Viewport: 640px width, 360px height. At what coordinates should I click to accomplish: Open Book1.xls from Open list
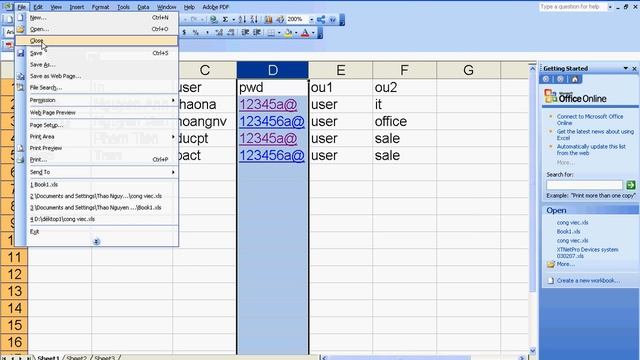pos(568,231)
